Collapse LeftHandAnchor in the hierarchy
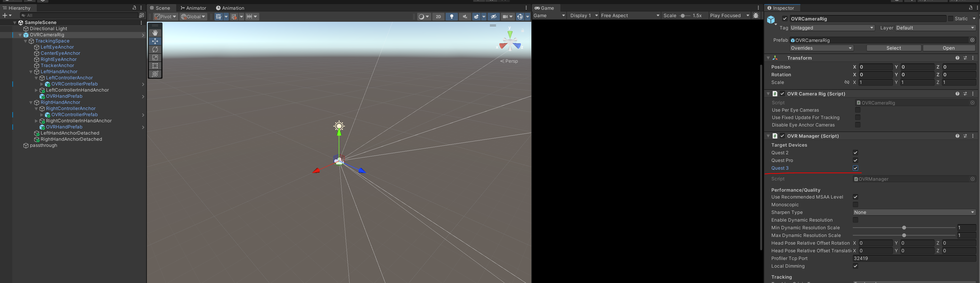Image resolution: width=980 pixels, height=283 pixels. pyautogui.click(x=31, y=72)
